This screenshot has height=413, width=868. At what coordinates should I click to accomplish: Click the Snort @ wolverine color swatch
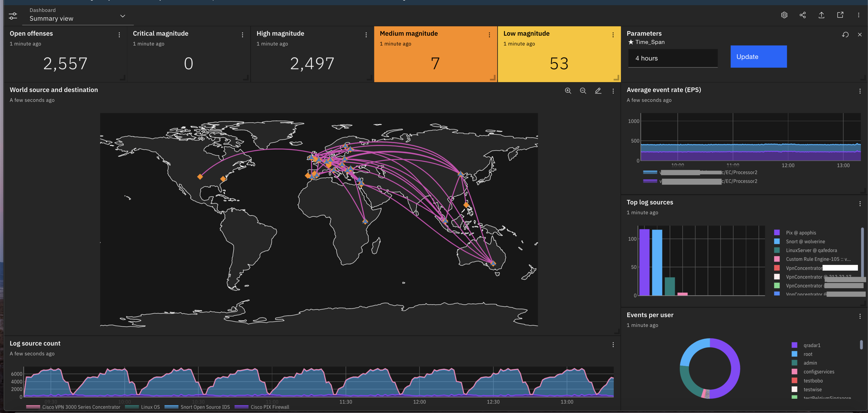pos(777,241)
